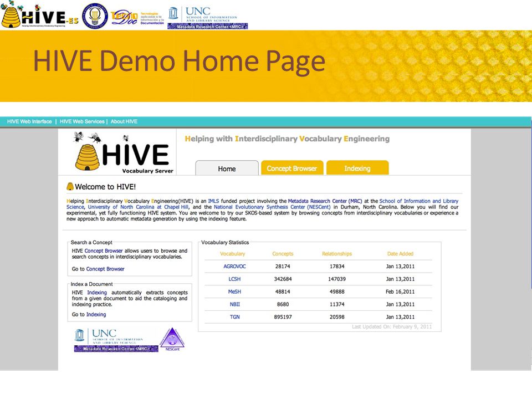
Task: Open the TGN vocabulary link
Action: (x=234, y=317)
